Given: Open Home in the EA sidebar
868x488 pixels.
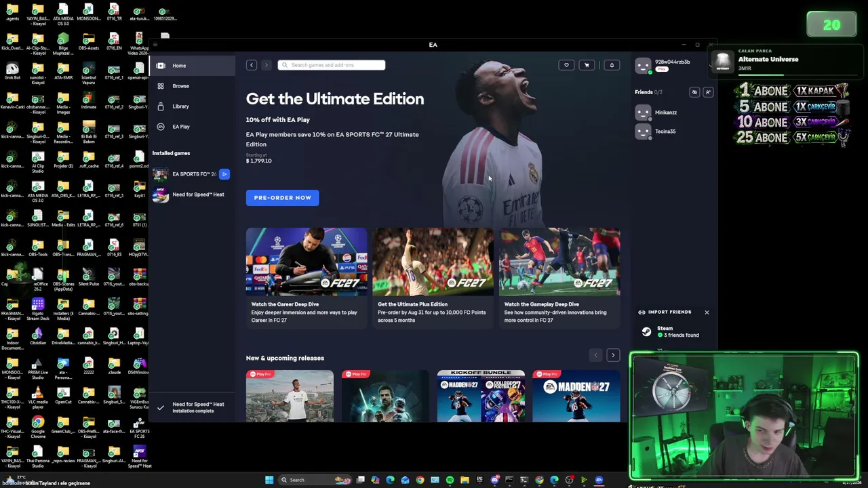Looking at the screenshot, I should click(192, 66).
